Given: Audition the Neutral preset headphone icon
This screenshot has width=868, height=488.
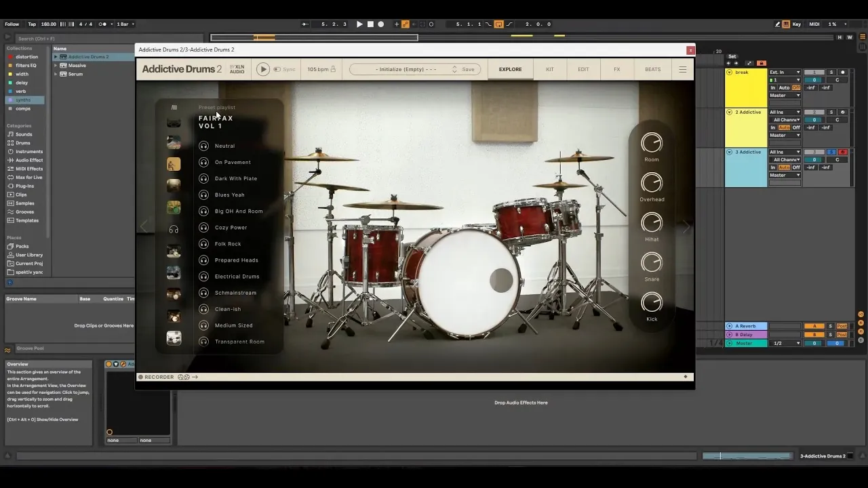Looking at the screenshot, I should (203, 146).
